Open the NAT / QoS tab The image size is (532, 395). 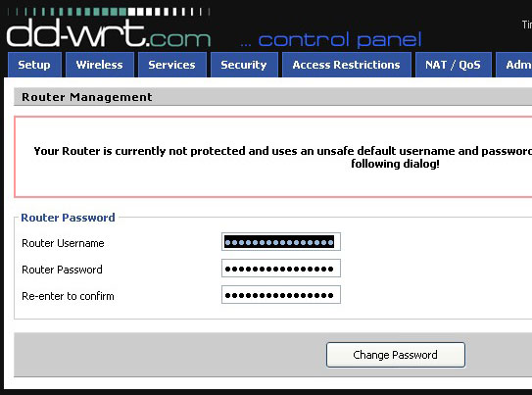454,65
